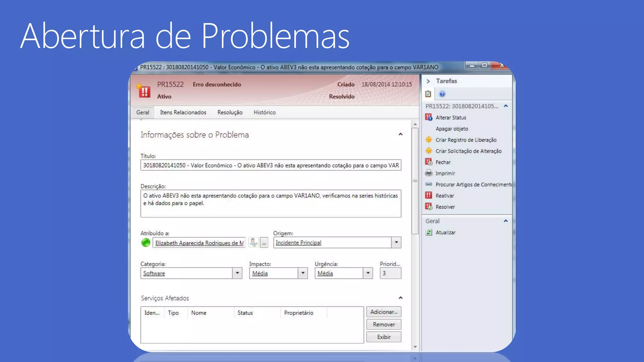Viewport: 644px width, 362px height.
Task: Click the scrollbar down arrow
Action: (415, 347)
